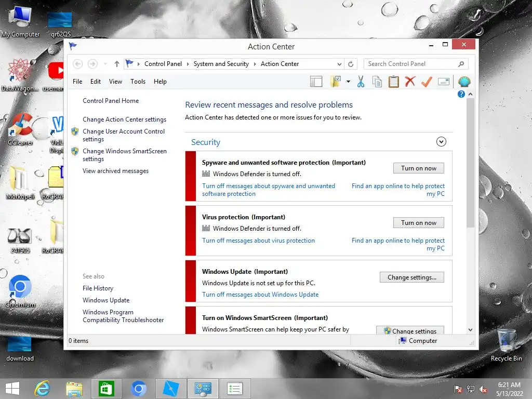Click the scroll down arrow
This screenshot has height=399, width=532.
[470, 330]
